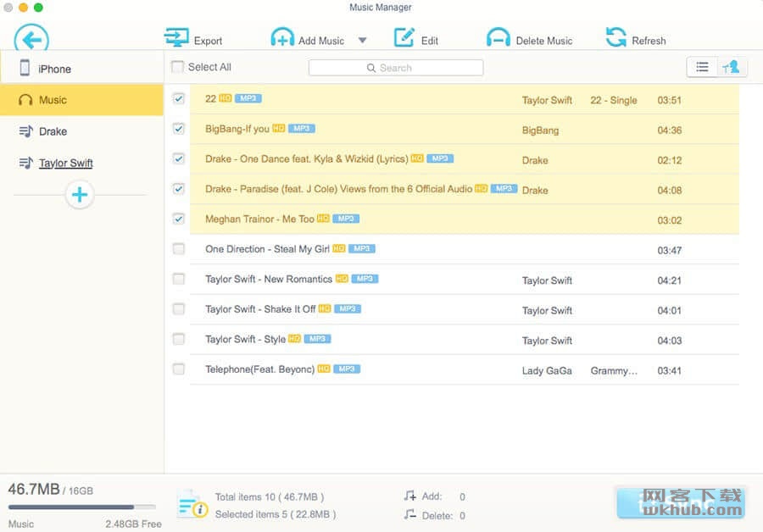Click artist "Lady GaGa"
This screenshot has height=532, width=763.
click(x=547, y=370)
